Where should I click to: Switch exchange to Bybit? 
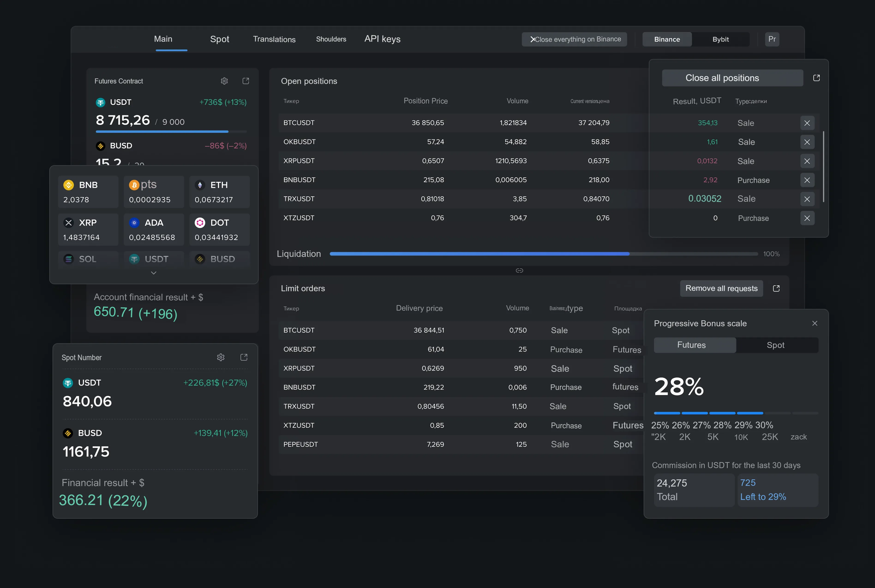pos(720,39)
